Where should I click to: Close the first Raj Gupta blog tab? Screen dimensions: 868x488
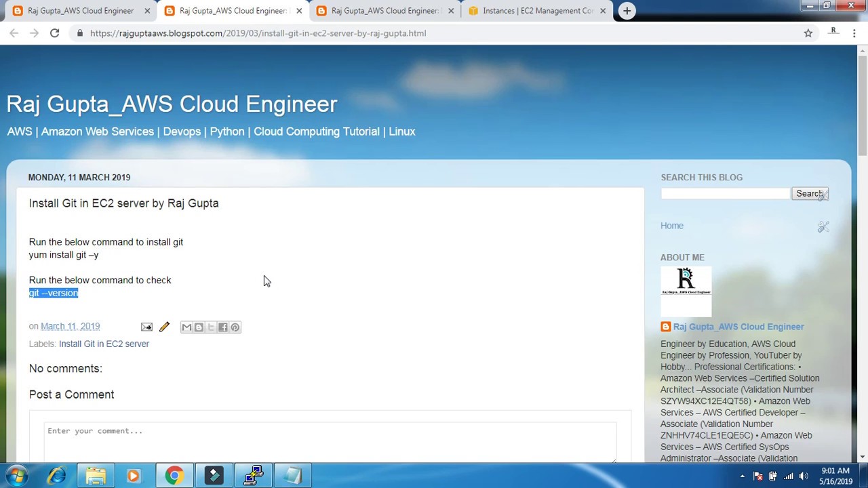pos(147,11)
